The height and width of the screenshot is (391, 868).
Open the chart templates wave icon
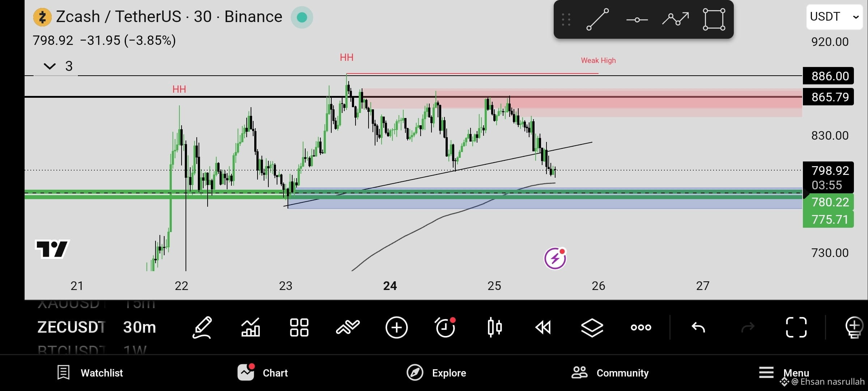point(348,328)
